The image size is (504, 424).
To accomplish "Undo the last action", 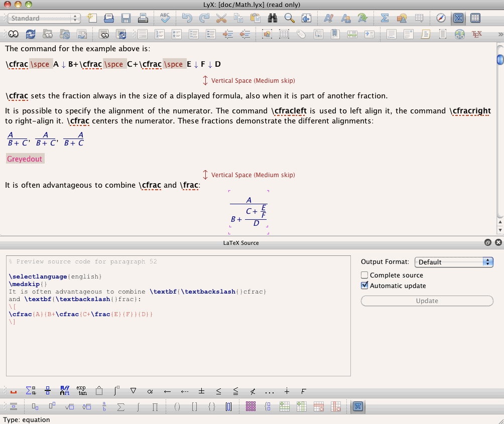I will 187,18.
